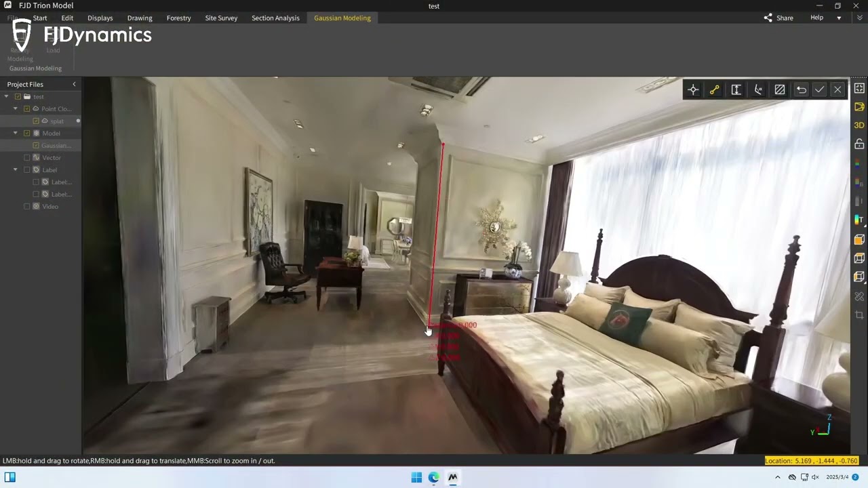Viewport: 868px width, 488px height.
Task: Open the Windows Start menu
Action: [416, 478]
